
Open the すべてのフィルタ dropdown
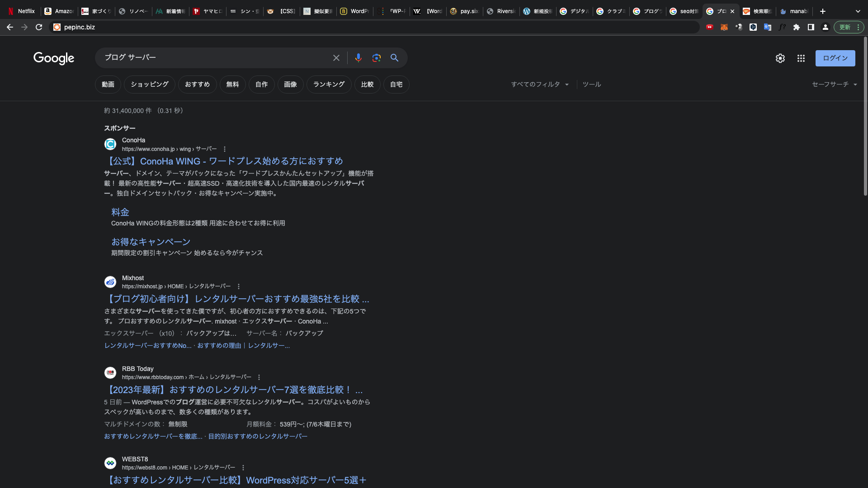tap(540, 84)
